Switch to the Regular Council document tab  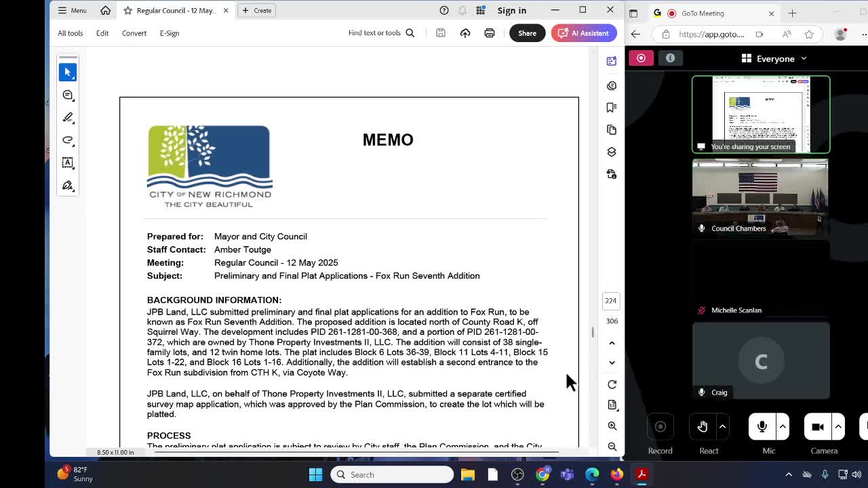click(x=175, y=10)
